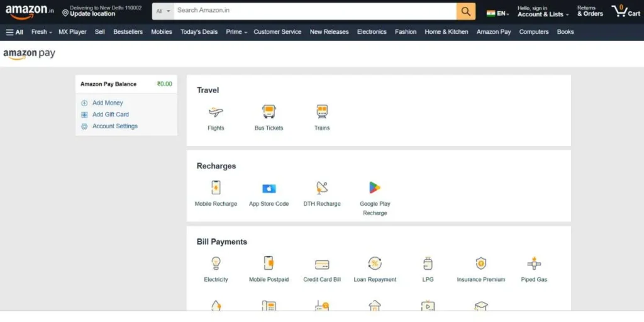644x322 pixels.
Task: Click the Bill Payments section heading
Action: click(x=222, y=242)
